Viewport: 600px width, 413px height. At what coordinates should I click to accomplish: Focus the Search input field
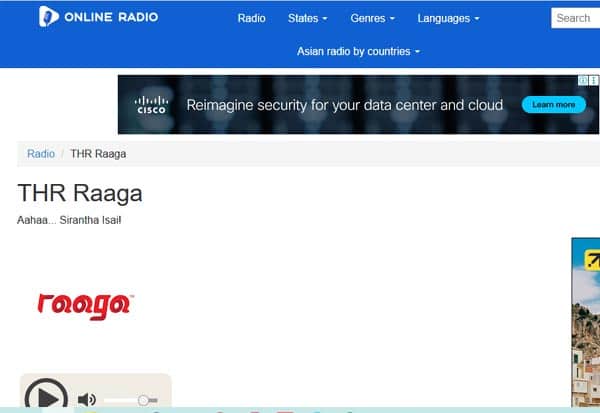tap(576, 18)
